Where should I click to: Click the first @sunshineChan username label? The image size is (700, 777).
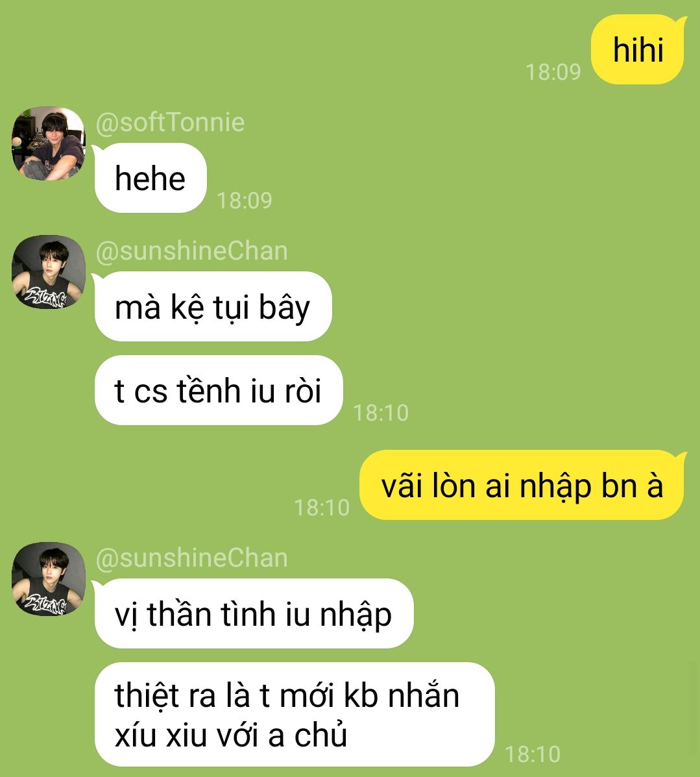(x=192, y=251)
